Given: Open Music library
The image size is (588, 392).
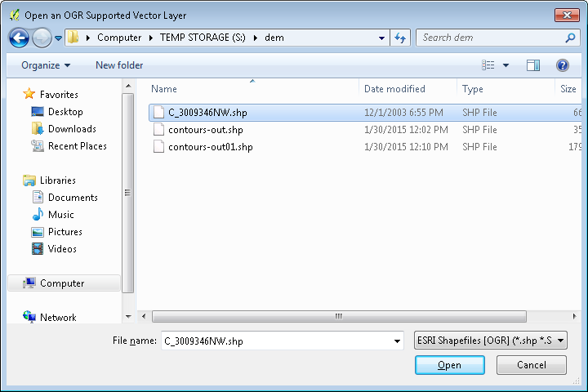Looking at the screenshot, I should [x=60, y=215].
